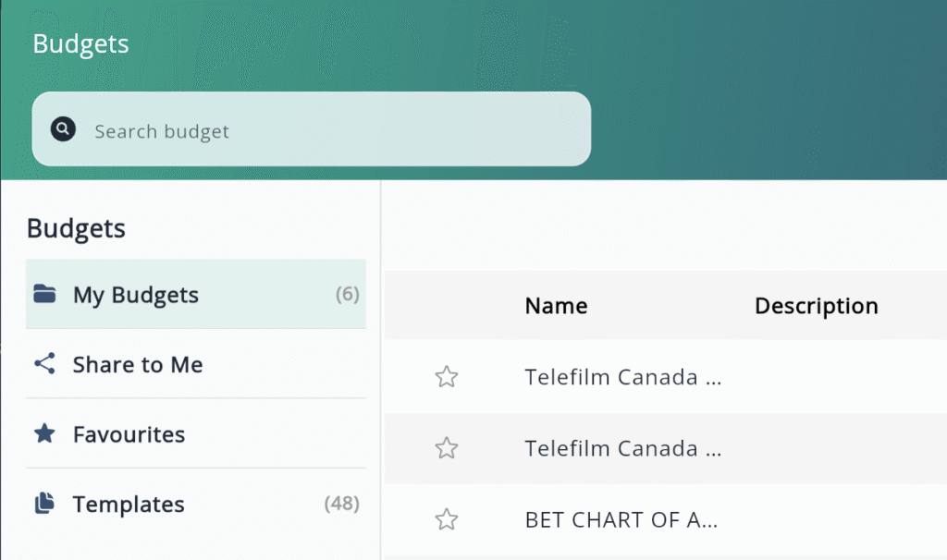
Task: Click the My Budgets count badge (6)
Action: click(x=347, y=295)
